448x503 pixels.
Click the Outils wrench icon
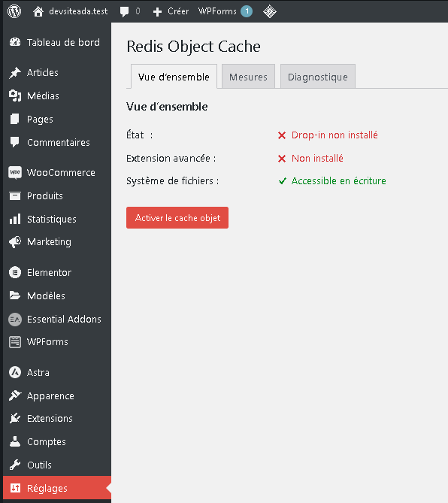(x=15, y=465)
